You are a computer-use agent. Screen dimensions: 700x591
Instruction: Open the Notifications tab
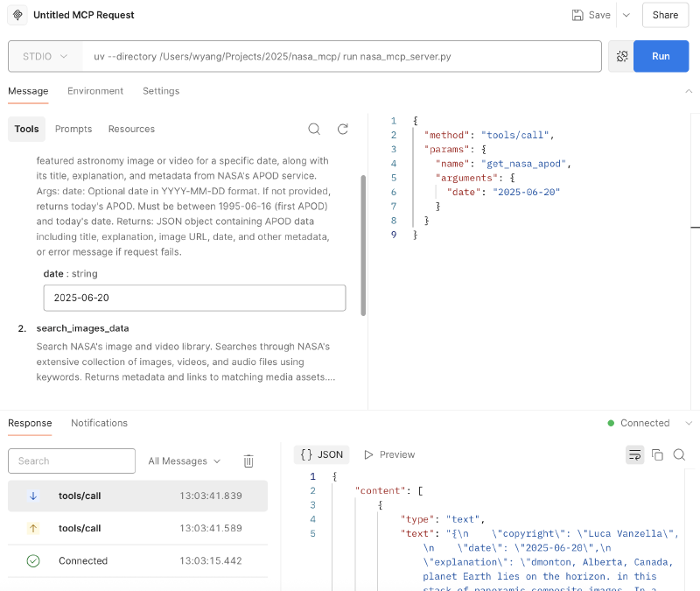(x=99, y=423)
